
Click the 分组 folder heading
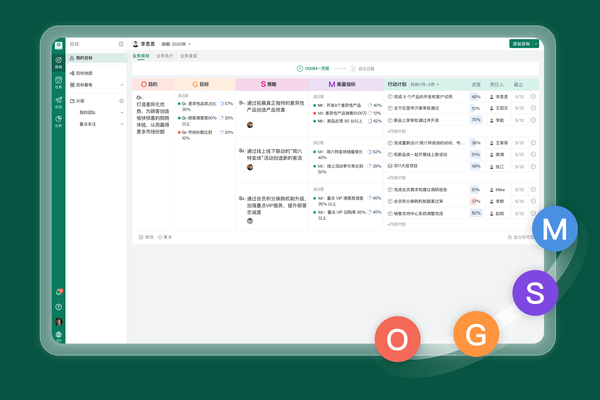pyautogui.click(x=77, y=101)
